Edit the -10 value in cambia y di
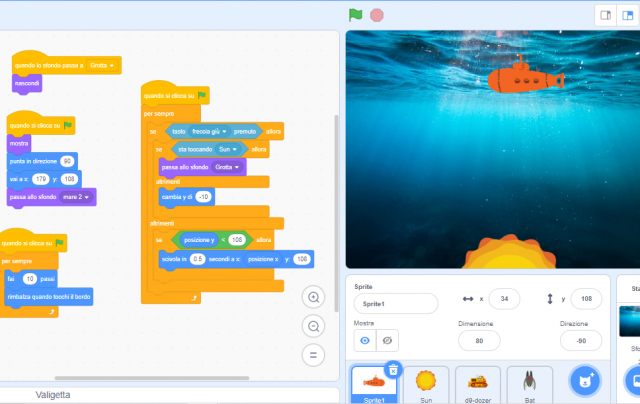The height and width of the screenshot is (404, 640). [203, 197]
